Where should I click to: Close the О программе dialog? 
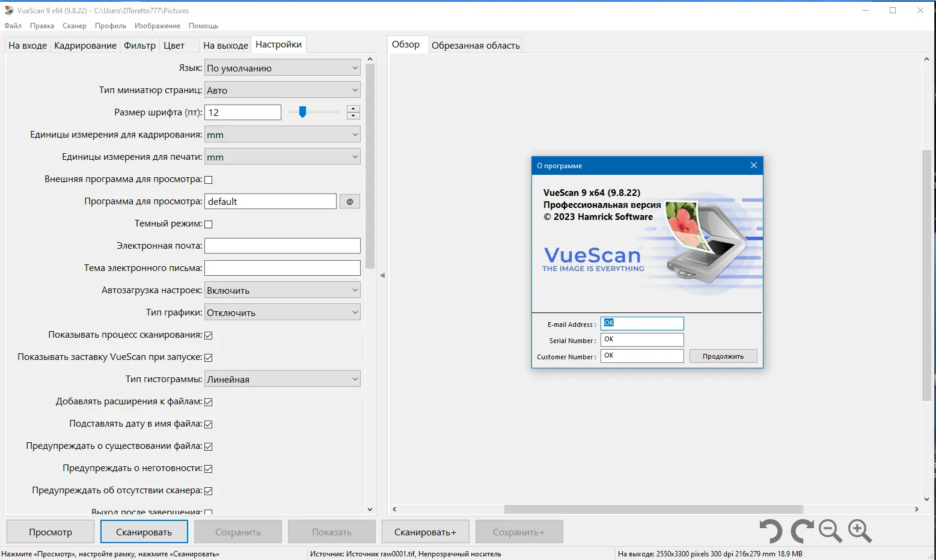coord(753,165)
